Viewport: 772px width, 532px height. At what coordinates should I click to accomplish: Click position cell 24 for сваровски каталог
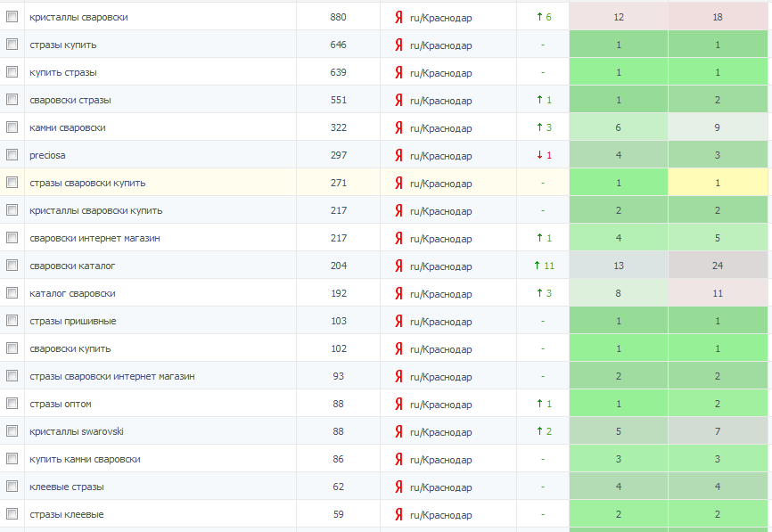pos(718,266)
